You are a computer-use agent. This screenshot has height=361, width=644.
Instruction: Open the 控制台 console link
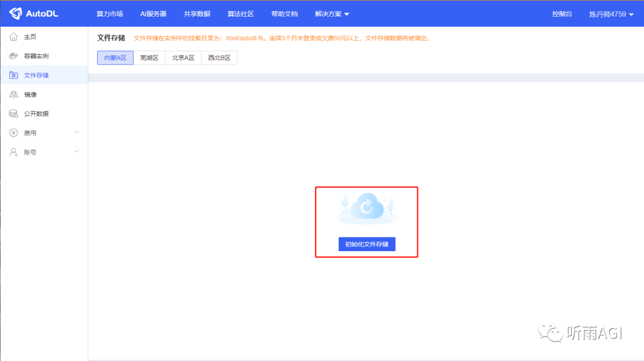[x=562, y=13]
